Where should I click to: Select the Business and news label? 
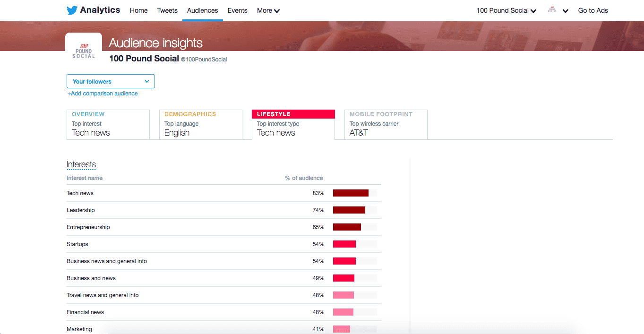pyautogui.click(x=91, y=278)
